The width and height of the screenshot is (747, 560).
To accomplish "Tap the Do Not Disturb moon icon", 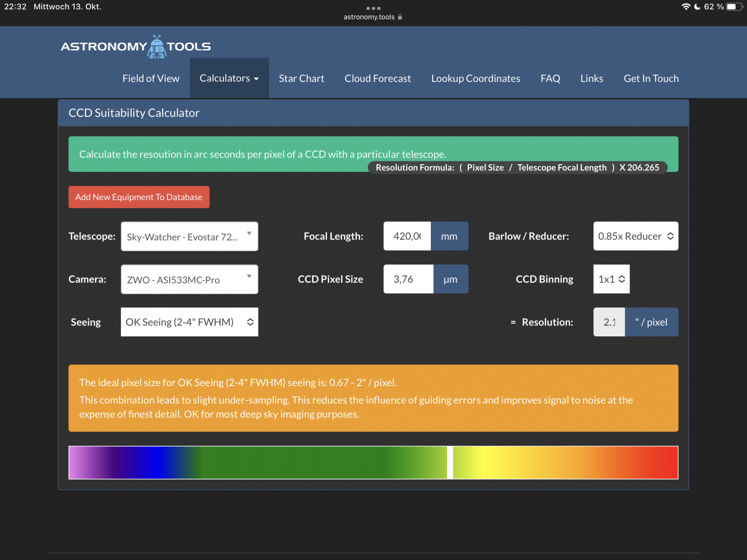I will pos(697,7).
